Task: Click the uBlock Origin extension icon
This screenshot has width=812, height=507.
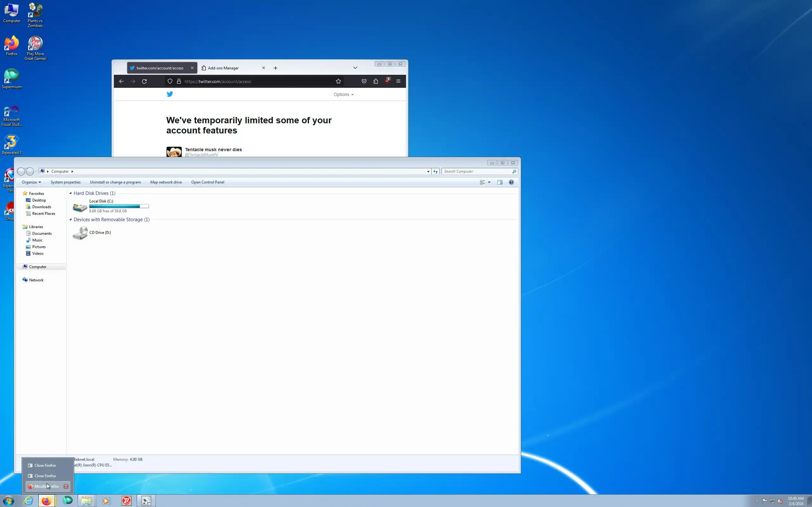Action: coord(387,81)
